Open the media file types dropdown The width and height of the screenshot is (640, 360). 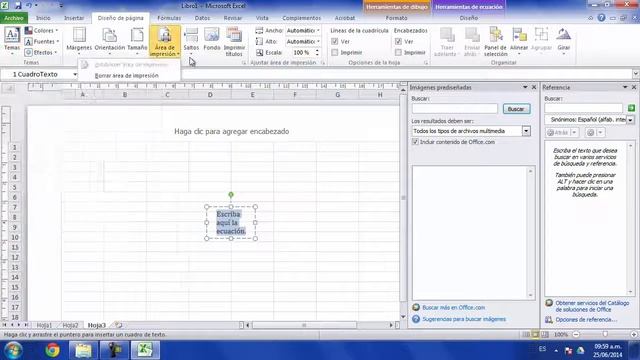[526, 131]
